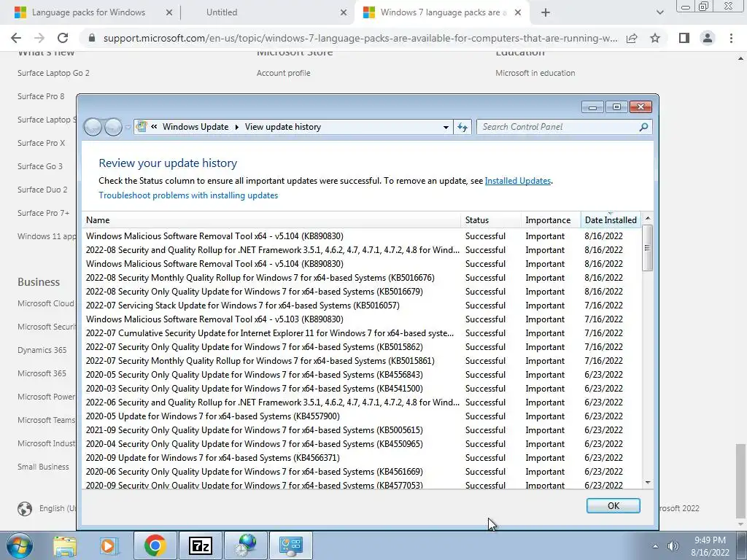Sort by the Status column header
This screenshot has width=747, height=560.
point(491,220)
